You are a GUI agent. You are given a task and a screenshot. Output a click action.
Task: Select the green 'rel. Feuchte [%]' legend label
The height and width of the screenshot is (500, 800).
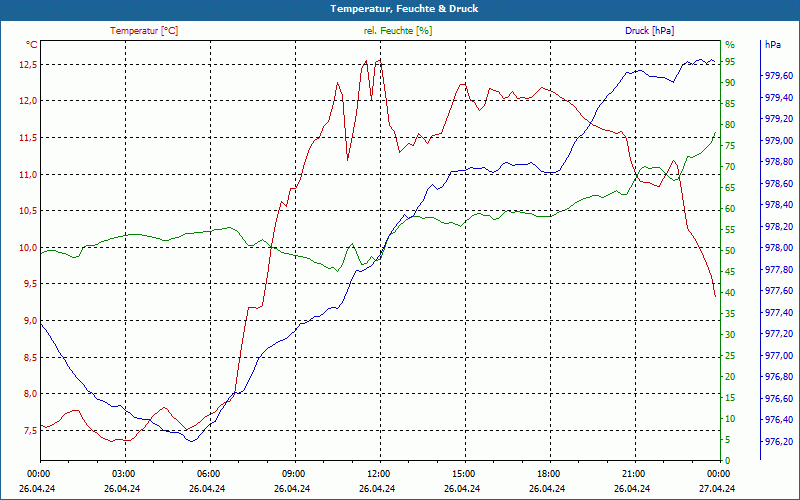(398, 31)
